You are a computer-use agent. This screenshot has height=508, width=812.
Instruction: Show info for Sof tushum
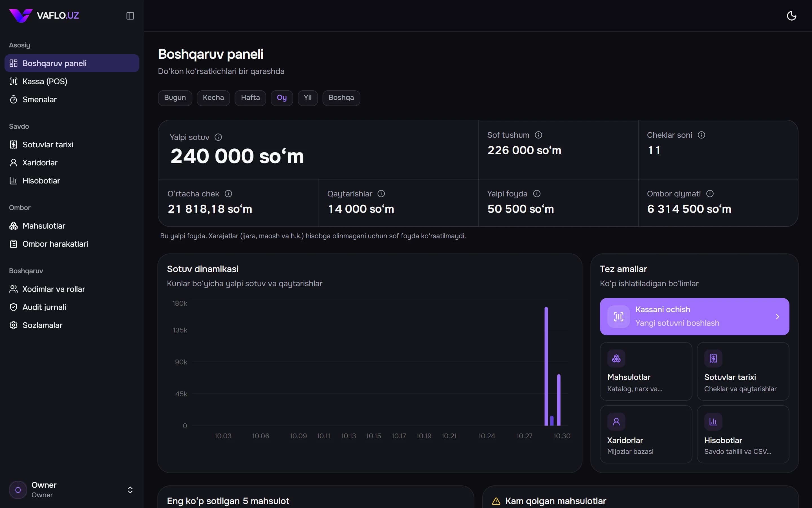[x=539, y=135]
